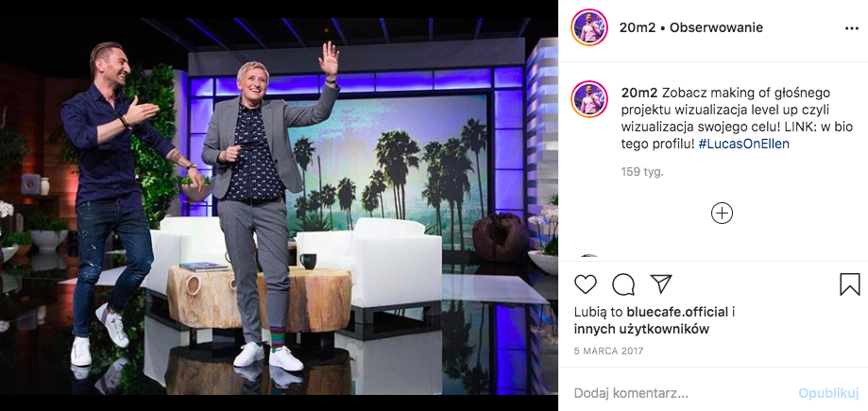Open the 20m2 username in the header

(x=638, y=27)
